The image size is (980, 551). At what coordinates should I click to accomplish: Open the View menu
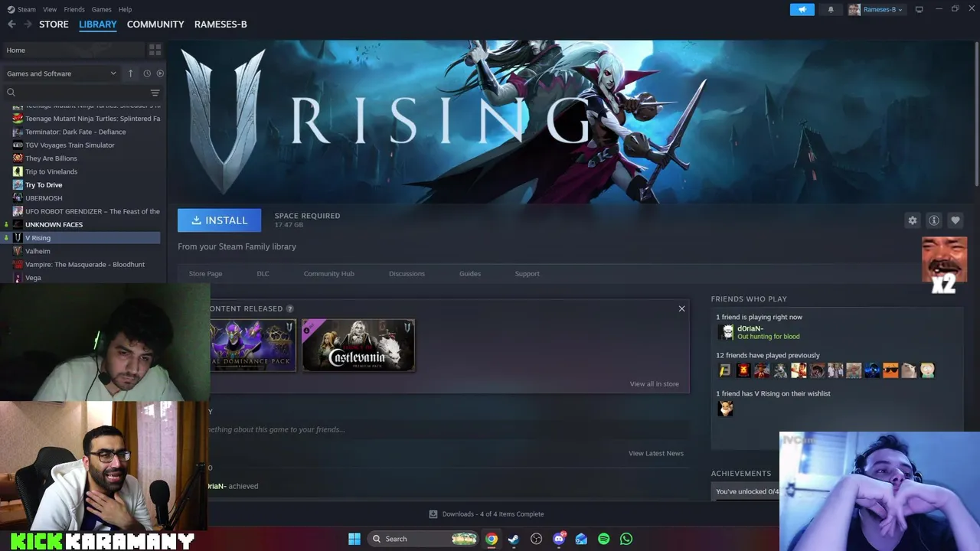50,9
